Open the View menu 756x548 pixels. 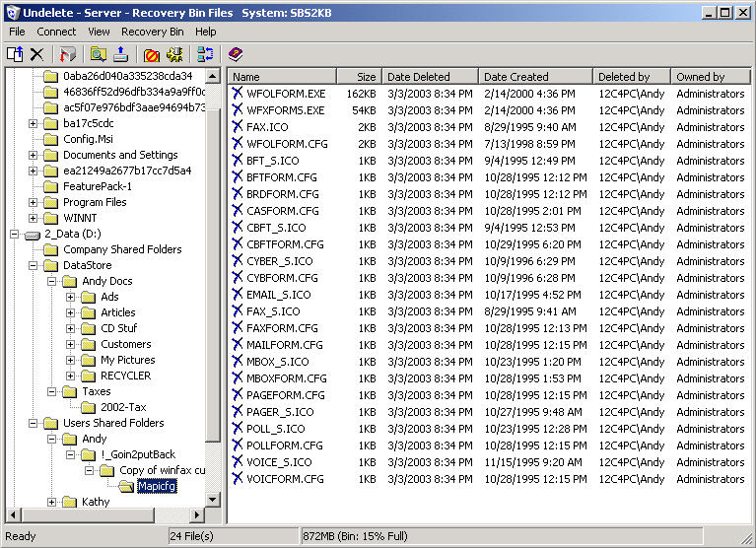click(x=99, y=32)
